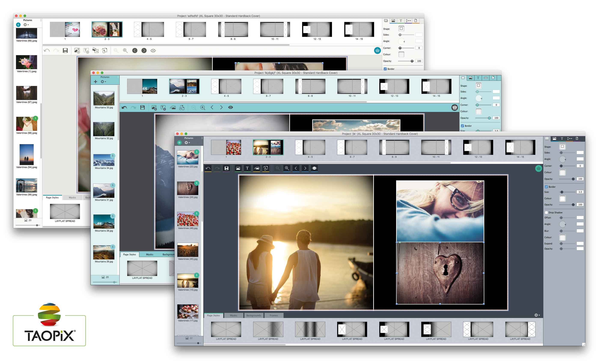Click the Save floppy icon in 'jlk' toolbar

point(226,168)
